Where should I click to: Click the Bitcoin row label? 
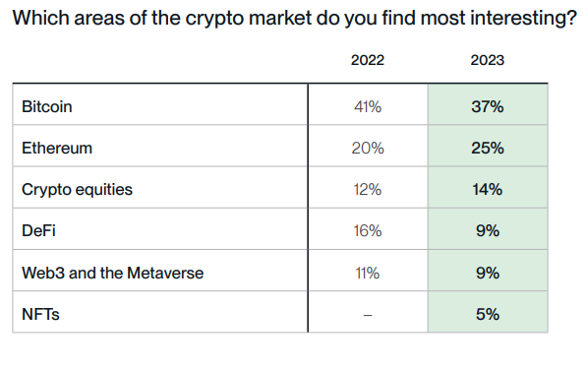(x=47, y=106)
